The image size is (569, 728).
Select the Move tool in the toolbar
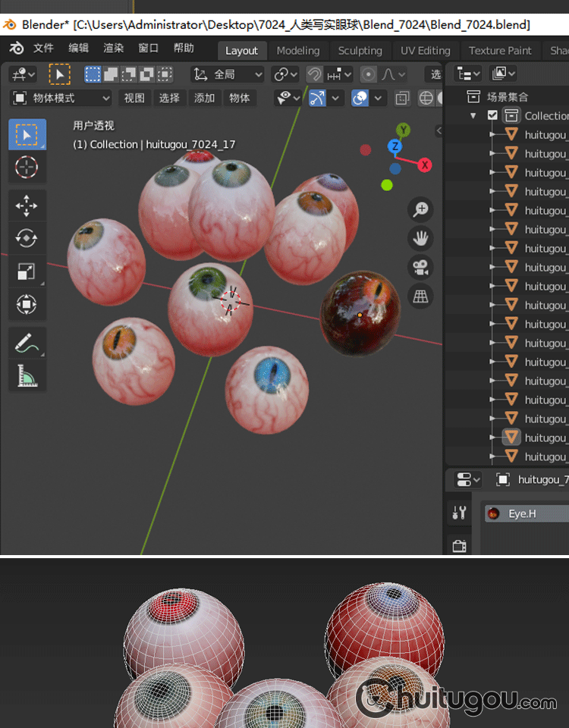[27, 206]
